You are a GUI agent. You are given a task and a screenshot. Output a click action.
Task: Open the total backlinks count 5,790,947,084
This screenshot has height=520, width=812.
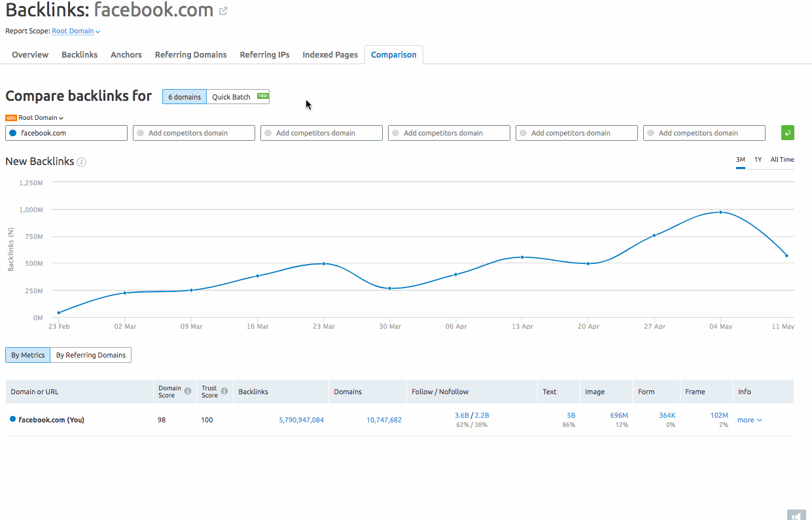[x=301, y=419]
